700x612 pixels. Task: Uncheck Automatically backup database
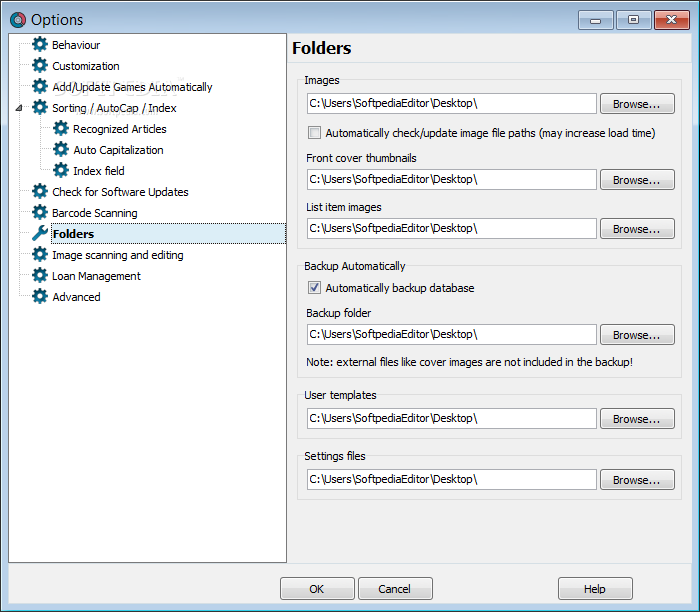[314, 287]
